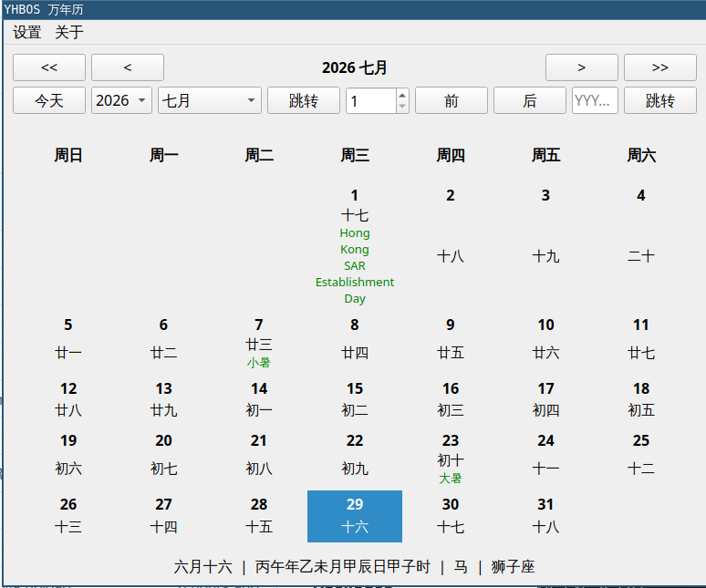
Task: Click the 今天 button
Action: 49,100
